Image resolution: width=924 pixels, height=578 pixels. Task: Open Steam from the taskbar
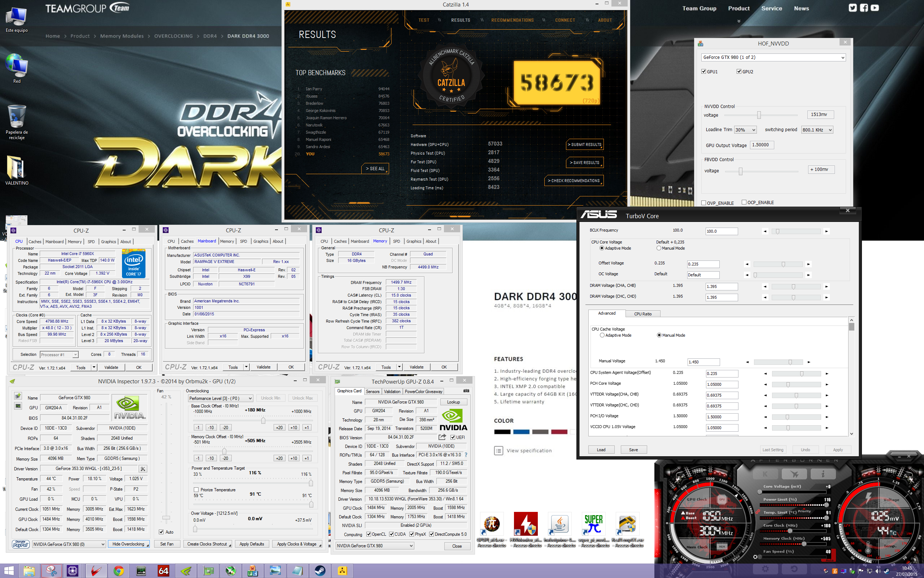pyautogui.click(x=320, y=571)
